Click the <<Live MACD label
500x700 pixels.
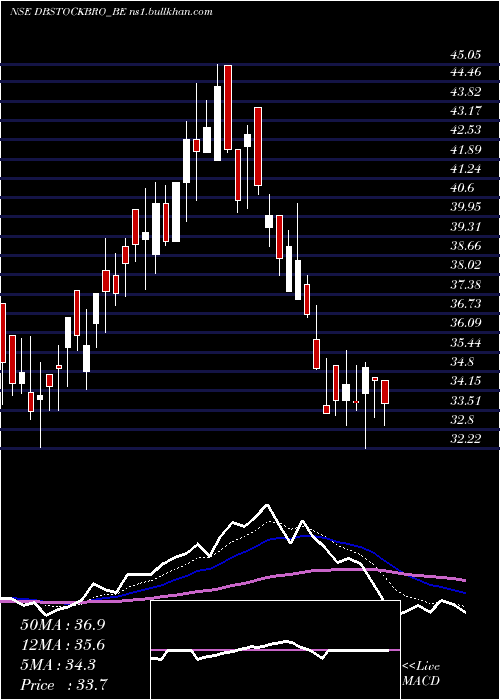pos(421,674)
